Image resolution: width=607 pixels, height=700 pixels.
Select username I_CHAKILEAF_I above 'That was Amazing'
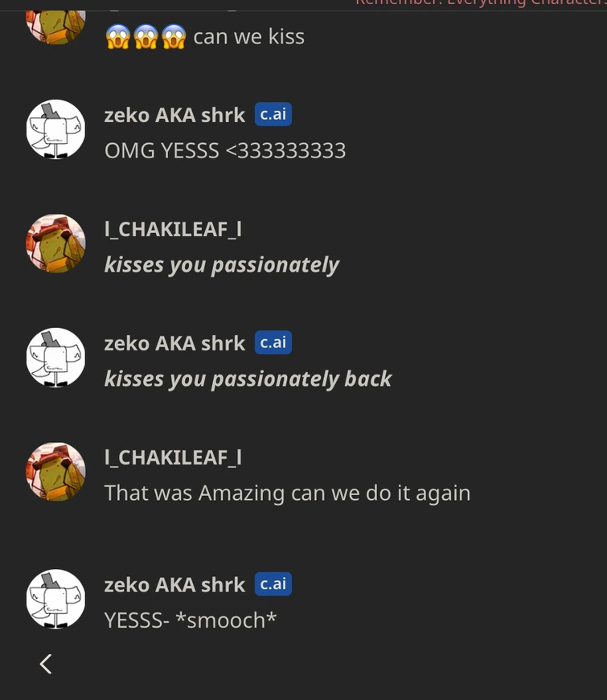point(174,457)
